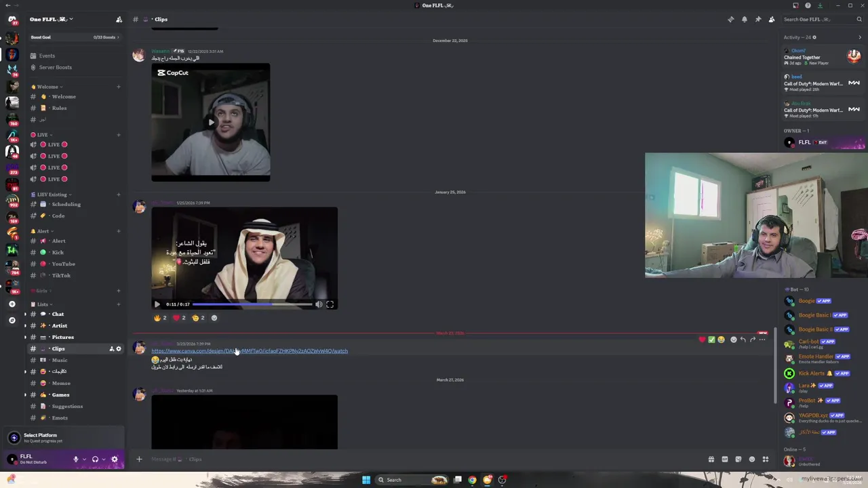Expand threads under Games channel
Screen dimensions: 868x488
[25, 394]
